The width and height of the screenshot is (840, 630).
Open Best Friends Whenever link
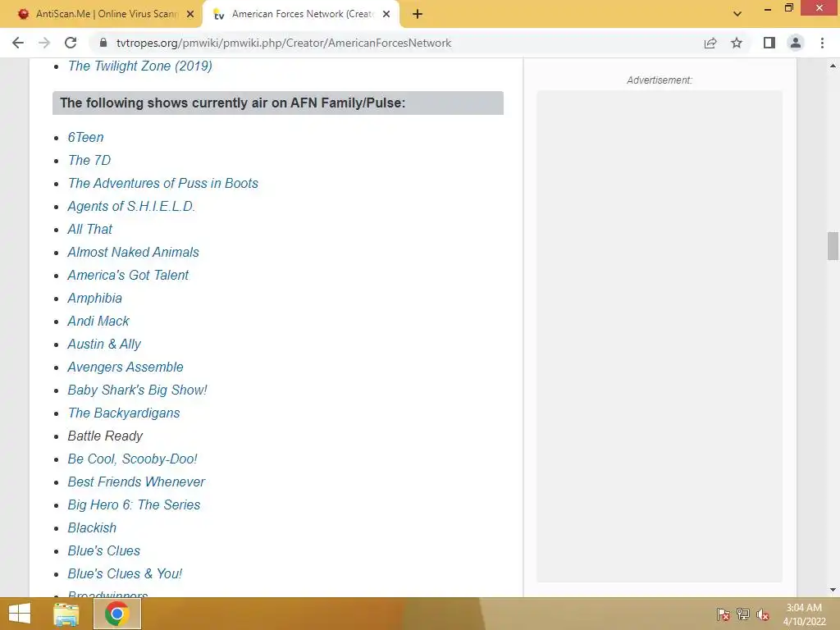pos(136,482)
